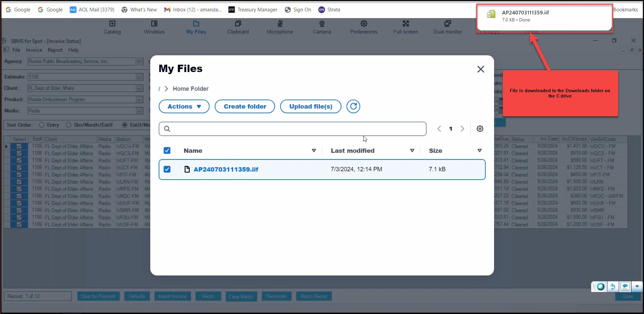
Task: Toggle the WUFT-FM row checkbox
Action: (x=19, y=161)
